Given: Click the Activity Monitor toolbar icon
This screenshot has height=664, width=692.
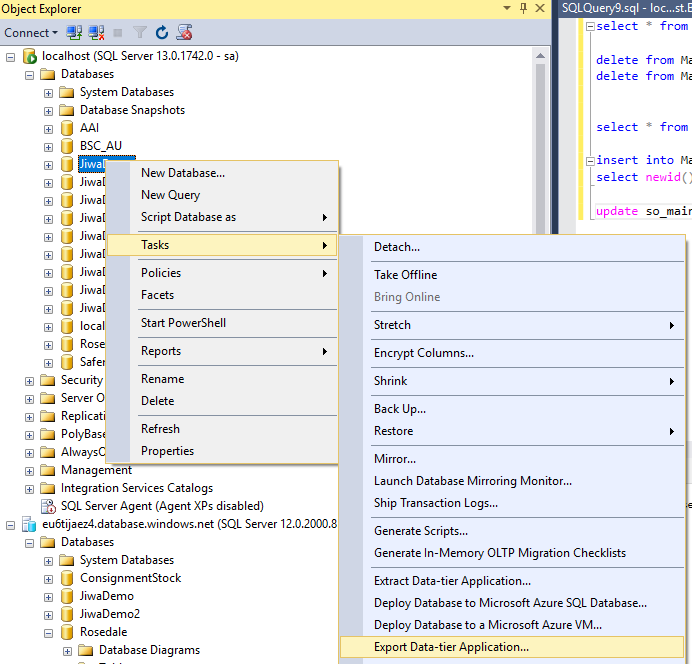Looking at the screenshot, I should [x=184, y=32].
